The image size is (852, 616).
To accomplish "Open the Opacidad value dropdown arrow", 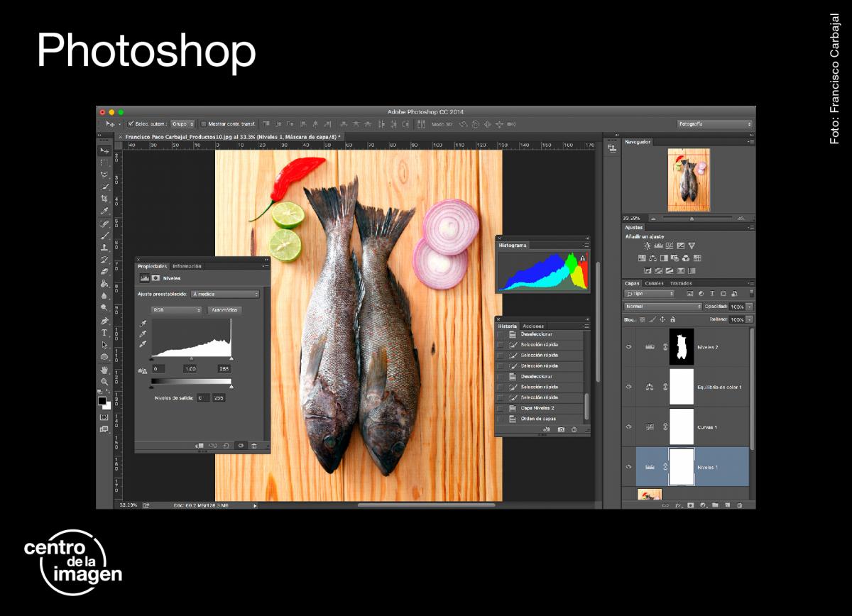I will tap(750, 307).
